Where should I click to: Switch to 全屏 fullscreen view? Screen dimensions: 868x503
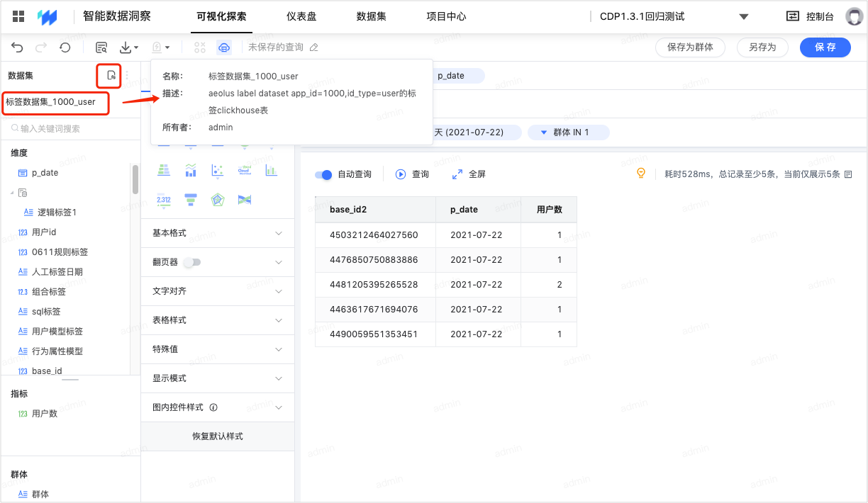point(469,174)
